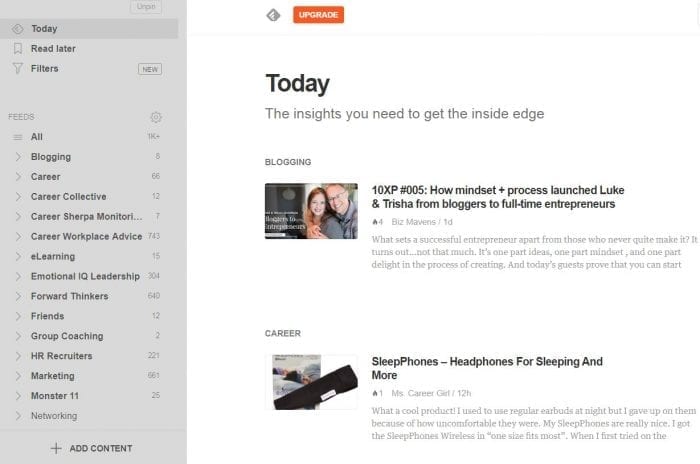Click the plus icon for Add Content

56,448
